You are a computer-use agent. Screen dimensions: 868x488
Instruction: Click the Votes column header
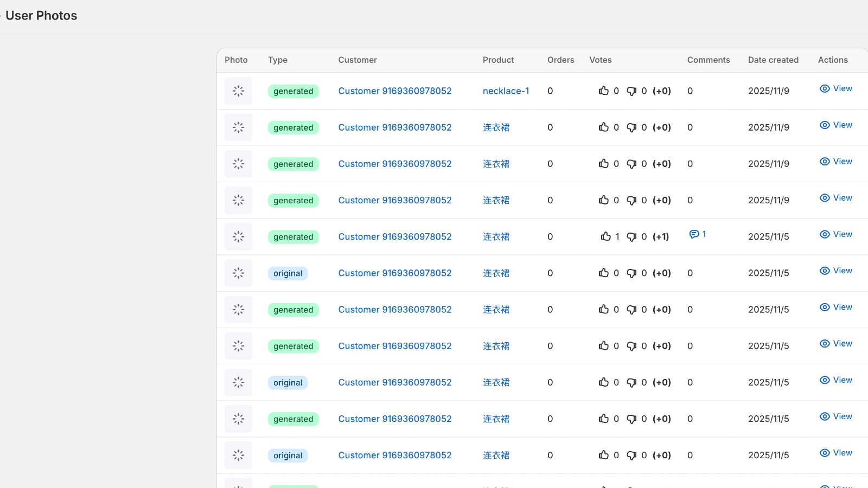tap(600, 60)
